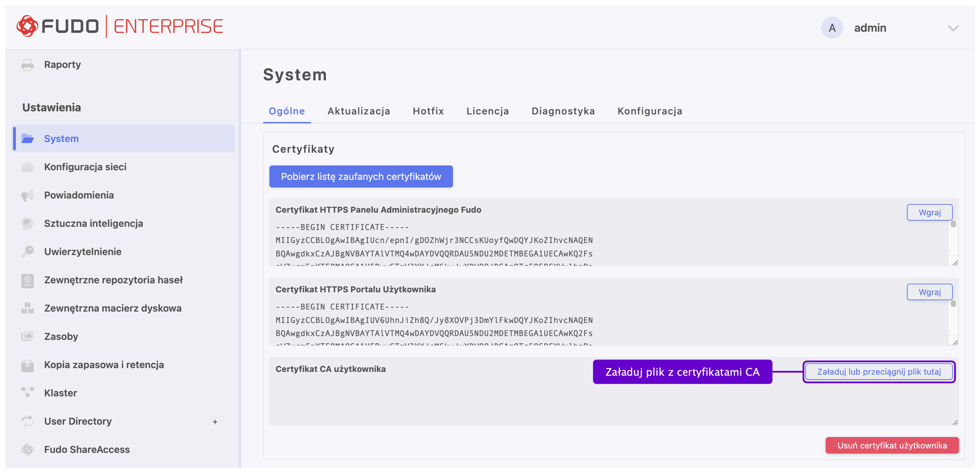980x476 pixels.
Task: Open the Diagnostyka tab
Action: pos(563,111)
